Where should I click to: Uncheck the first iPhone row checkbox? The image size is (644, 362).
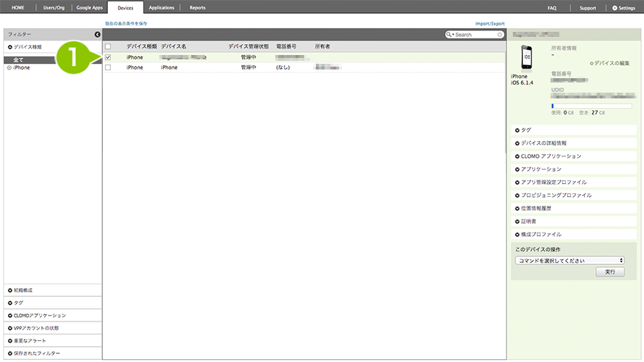(108, 57)
